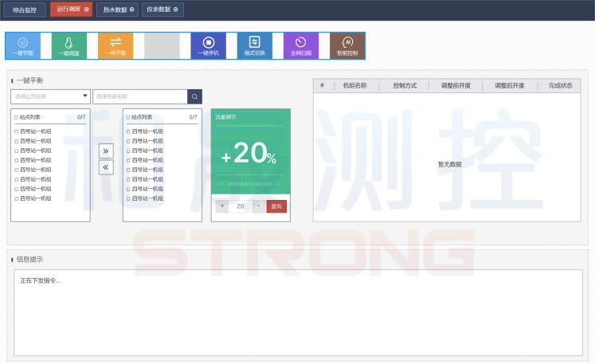595x364 pixels.
Task: Switch to the 综合监控 tab
Action: [x=25, y=10]
